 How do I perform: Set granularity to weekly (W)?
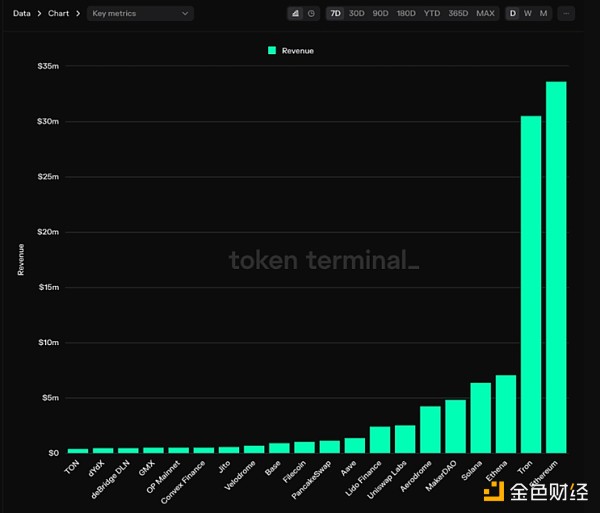(528, 14)
